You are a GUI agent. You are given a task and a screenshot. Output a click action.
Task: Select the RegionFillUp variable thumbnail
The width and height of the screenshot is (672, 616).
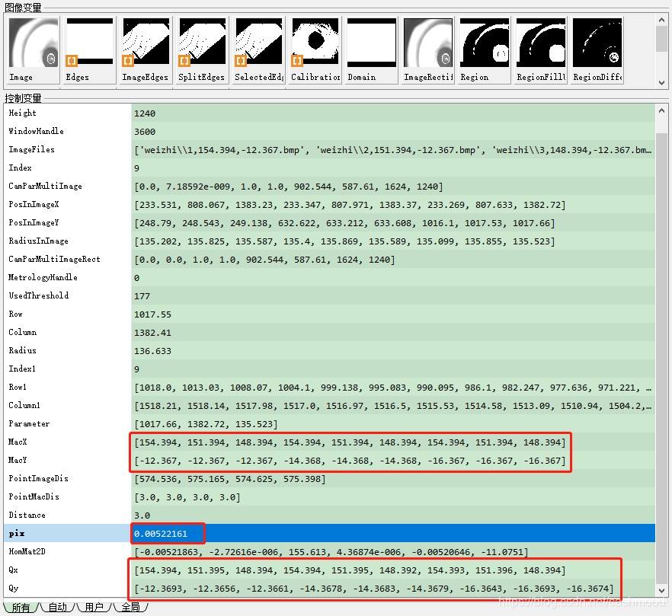540,49
